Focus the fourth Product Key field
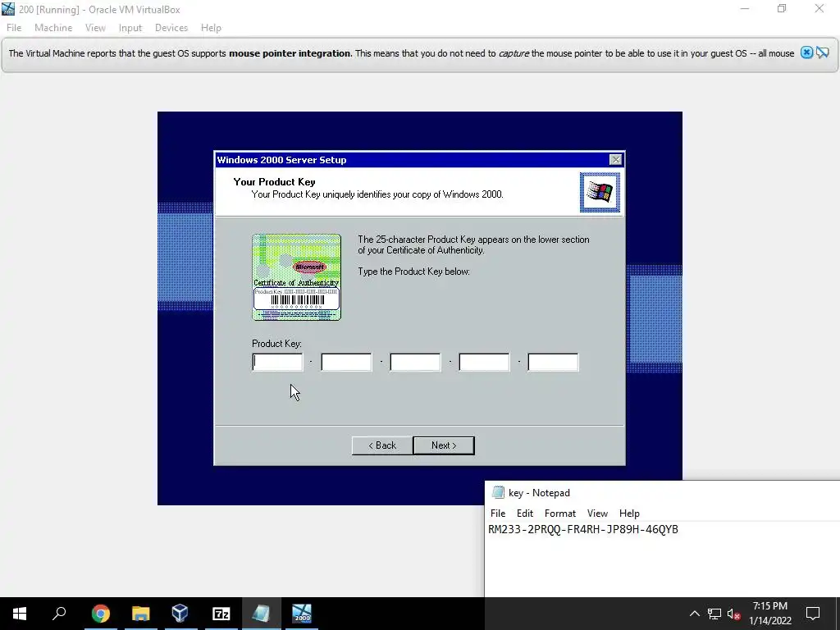Screen dimensions: 840x630 click(484, 362)
